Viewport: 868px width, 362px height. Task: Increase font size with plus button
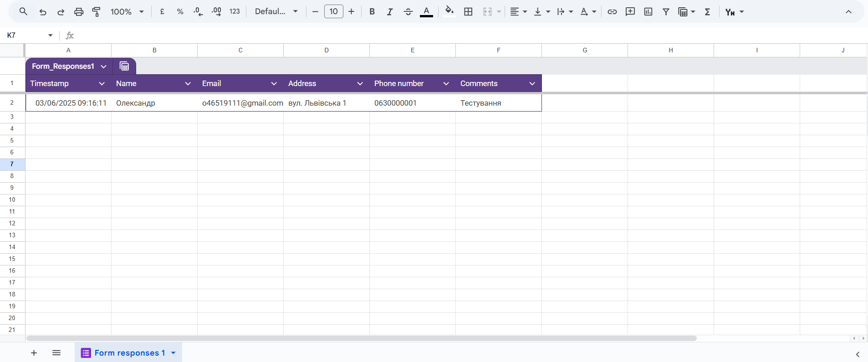point(352,12)
